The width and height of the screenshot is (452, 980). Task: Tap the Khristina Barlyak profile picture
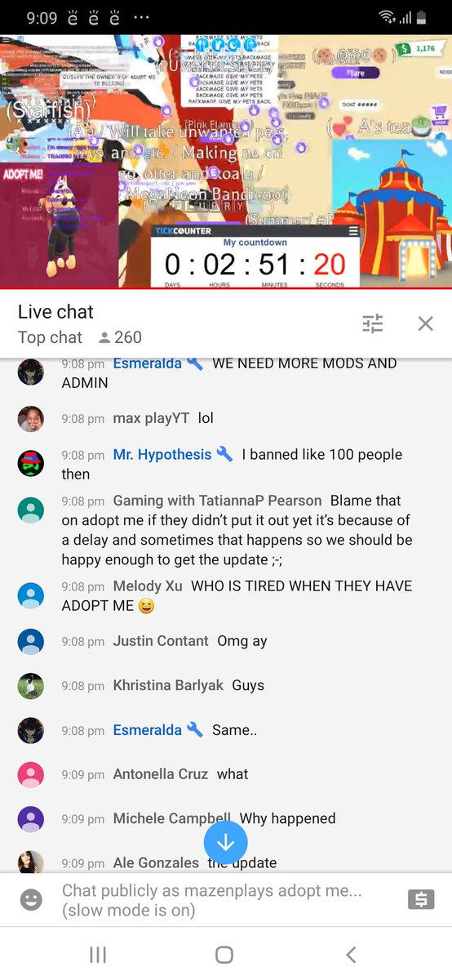31,686
